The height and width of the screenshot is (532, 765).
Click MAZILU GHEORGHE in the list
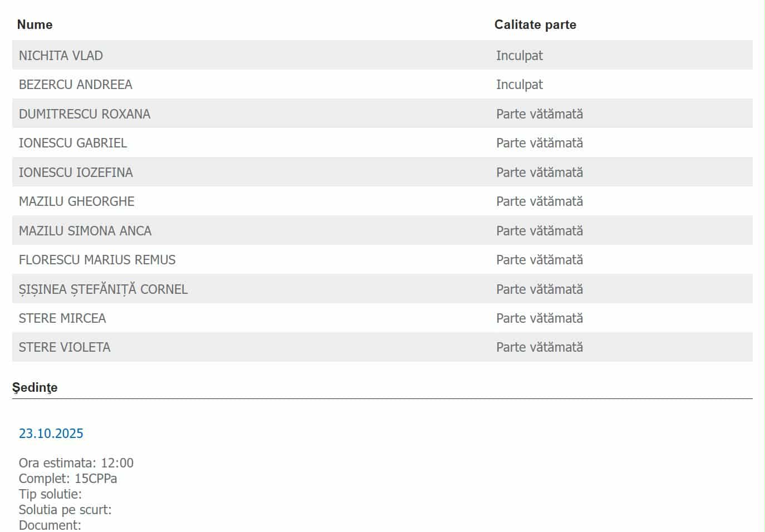(77, 201)
